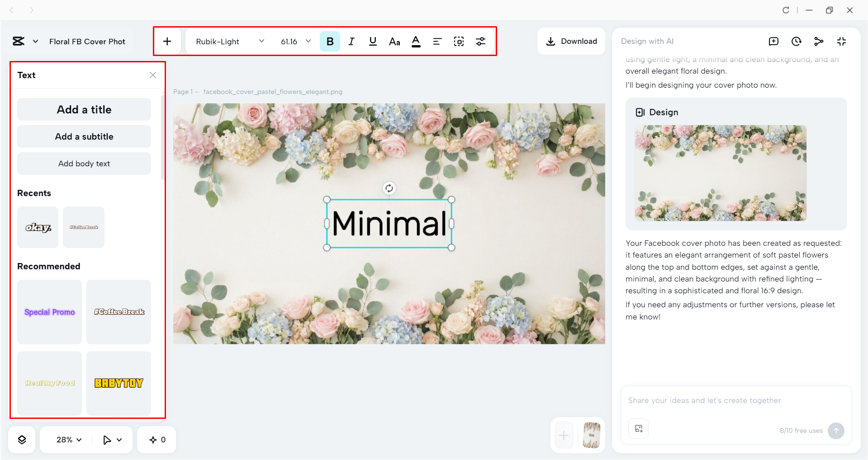Open text alignment settings
The width and height of the screenshot is (868, 460).
[437, 41]
